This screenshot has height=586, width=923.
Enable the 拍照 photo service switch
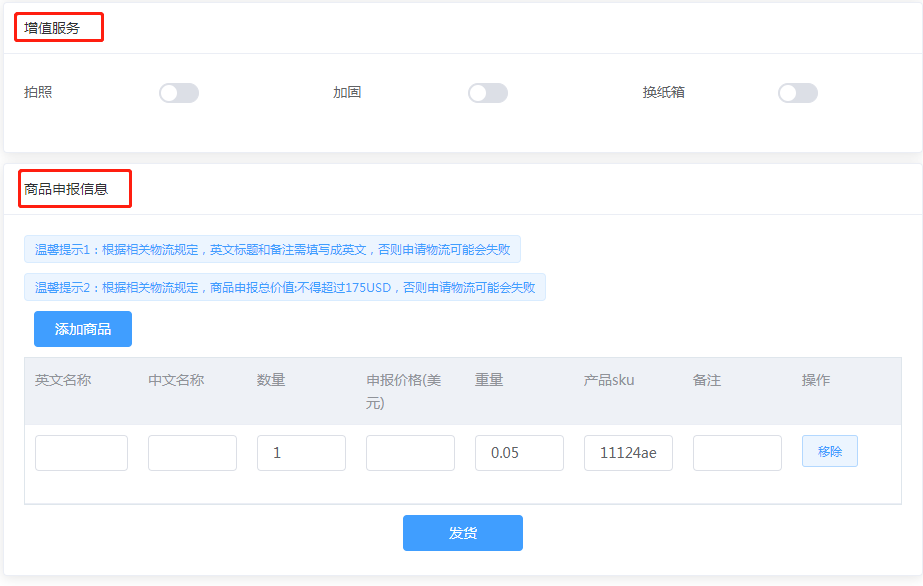click(179, 93)
